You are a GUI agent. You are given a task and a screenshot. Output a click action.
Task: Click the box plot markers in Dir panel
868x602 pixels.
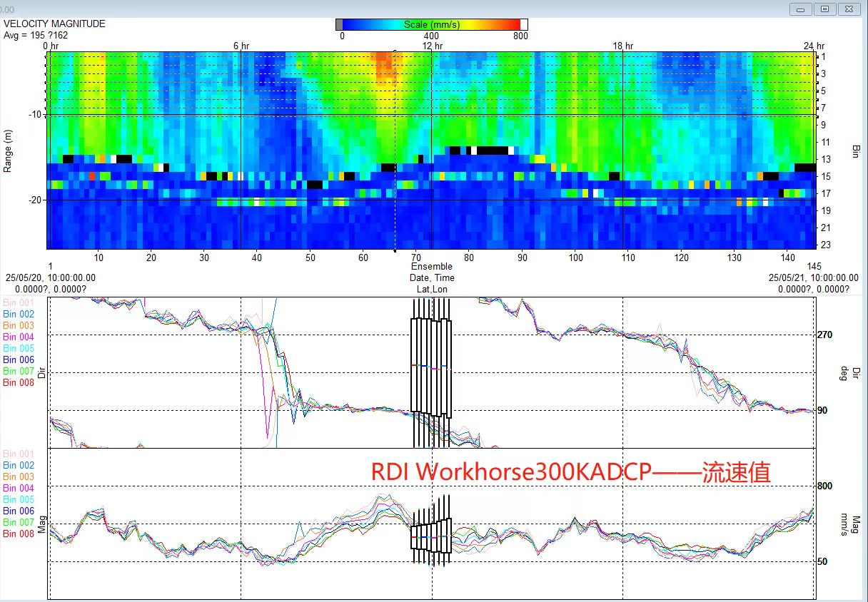pyautogui.click(x=431, y=366)
